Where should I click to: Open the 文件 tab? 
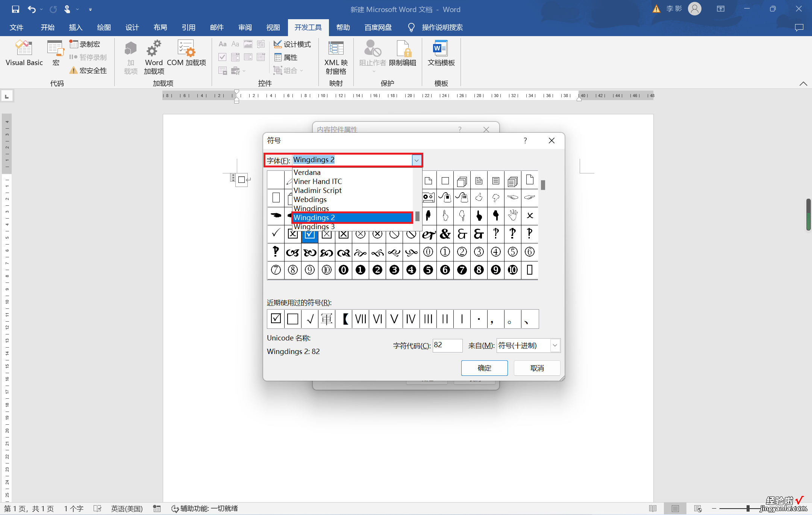point(17,27)
